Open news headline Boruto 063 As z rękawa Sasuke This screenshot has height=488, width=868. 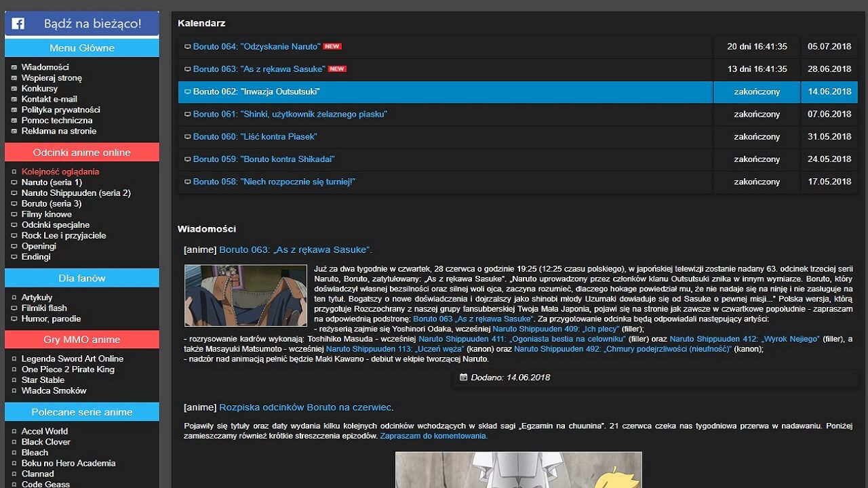(x=296, y=250)
